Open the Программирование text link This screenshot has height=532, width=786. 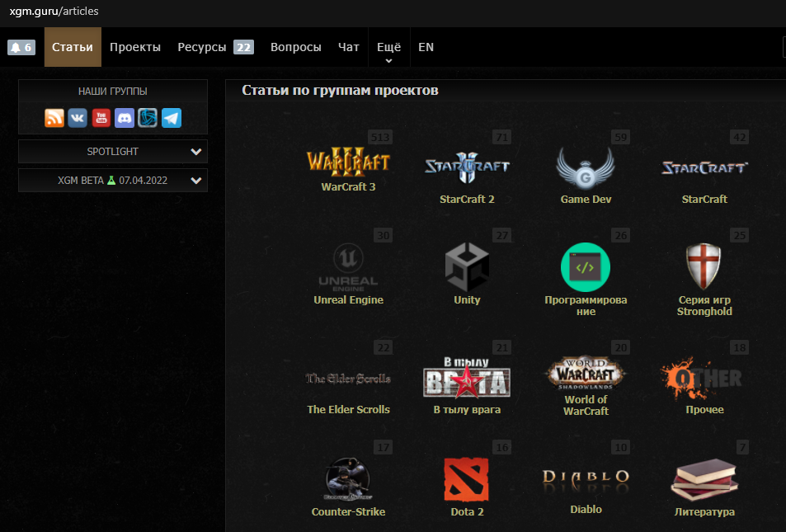point(586,305)
